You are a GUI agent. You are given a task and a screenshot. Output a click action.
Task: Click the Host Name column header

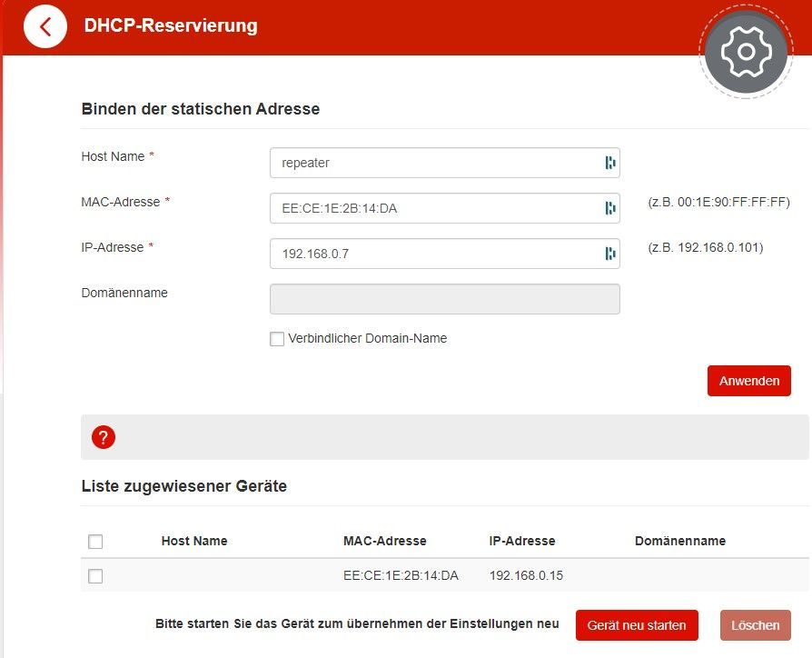click(194, 540)
